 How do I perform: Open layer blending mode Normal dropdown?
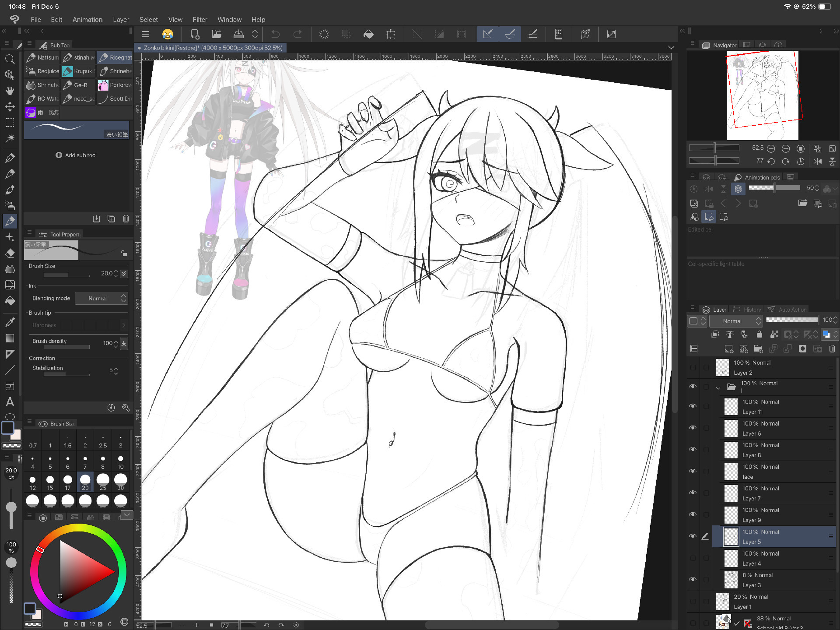click(x=736, y=321)
